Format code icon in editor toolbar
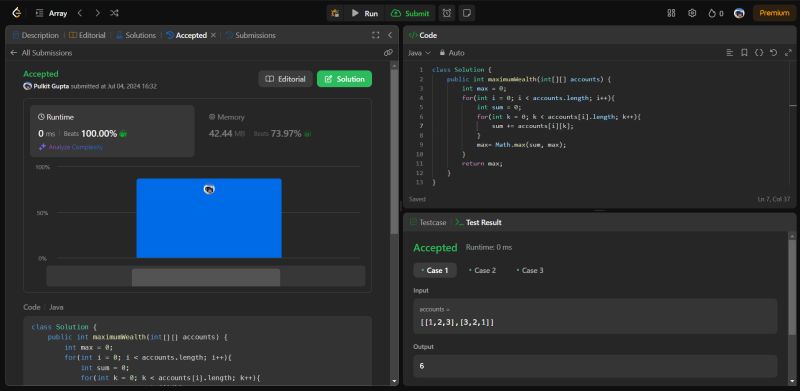This screenshot has width=800, height=391. pyautogui.click(x=730, y=53)
